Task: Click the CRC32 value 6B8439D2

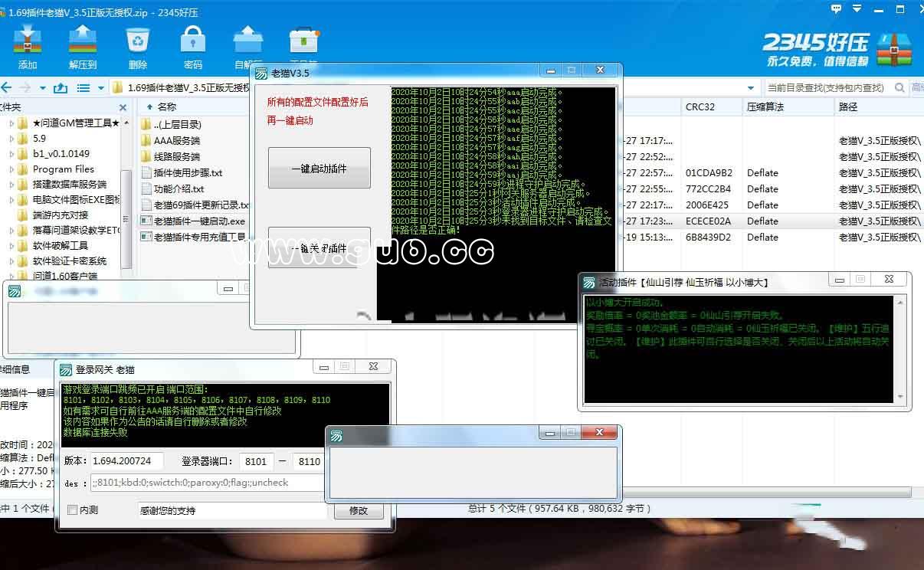Action: 709,237
